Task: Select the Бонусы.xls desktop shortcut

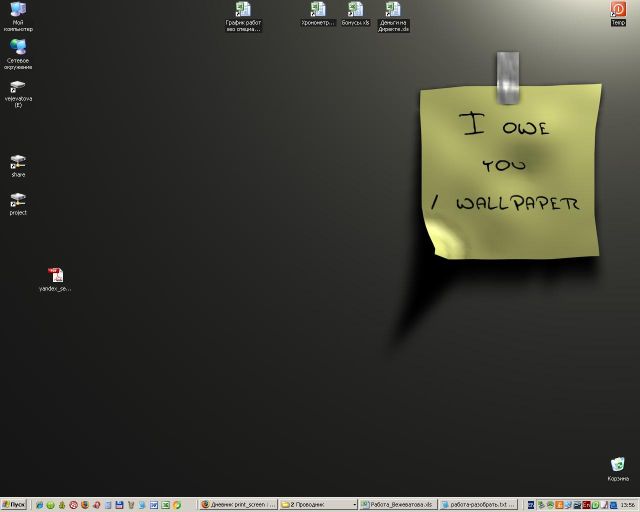Action: coord(356,14)
